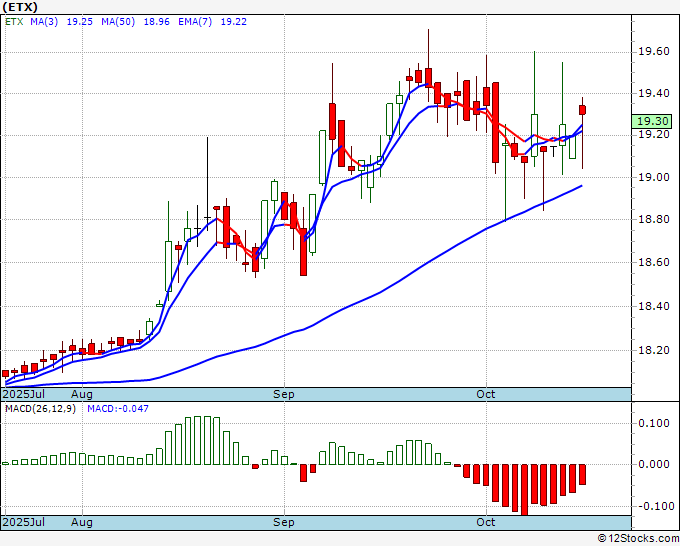This screenshot has width=680, height=546.
Task: Click the Oct label on price chart axis
Action: click(x=485, y=394)
